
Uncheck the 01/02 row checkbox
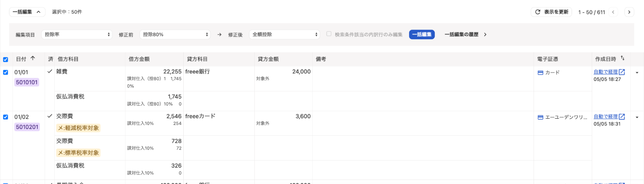pos(5,117)
